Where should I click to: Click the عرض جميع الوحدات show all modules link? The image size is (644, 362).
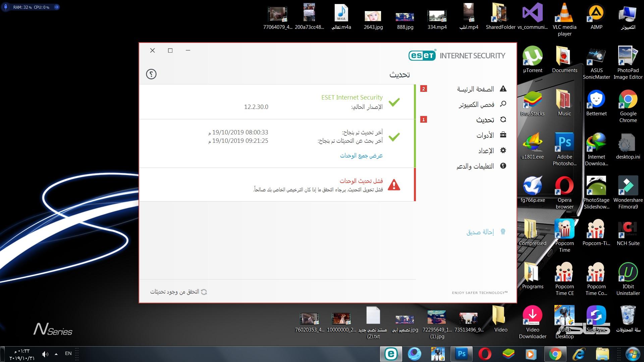tap(361, 156)
